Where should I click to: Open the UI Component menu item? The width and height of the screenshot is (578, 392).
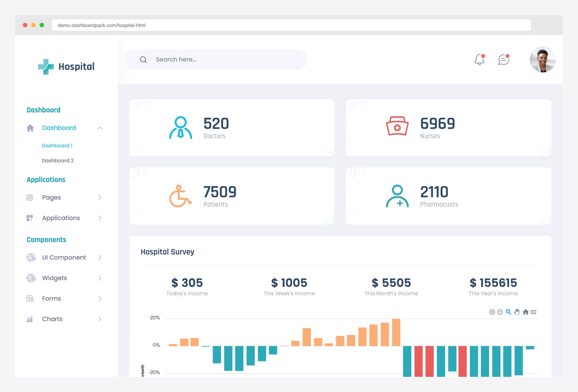(64, 258)
